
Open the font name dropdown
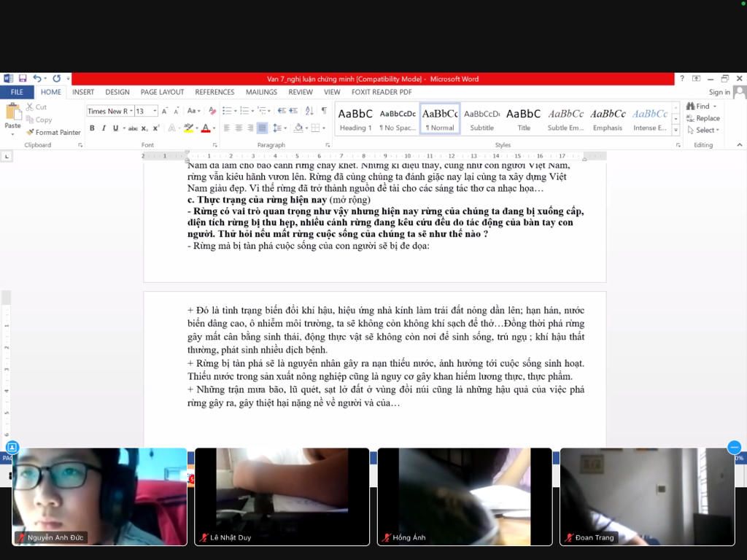click(131, 111)
